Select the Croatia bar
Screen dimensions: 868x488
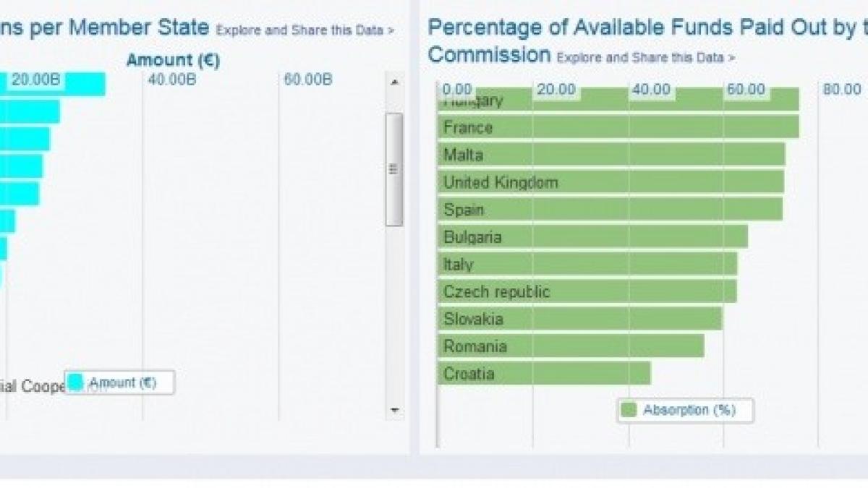pyautogui.click(x=544, y=374)
